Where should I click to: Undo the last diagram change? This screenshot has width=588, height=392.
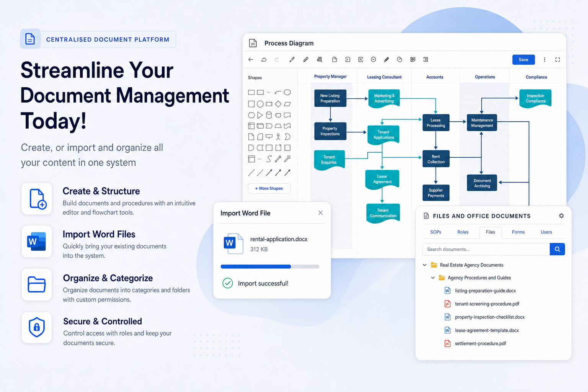(x=264, y=59)
